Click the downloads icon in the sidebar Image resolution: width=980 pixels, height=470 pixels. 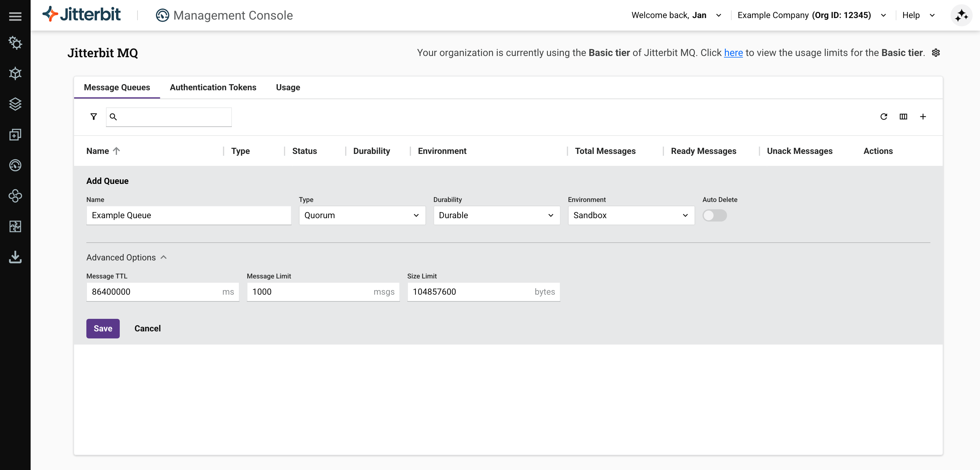pos(15,257)
